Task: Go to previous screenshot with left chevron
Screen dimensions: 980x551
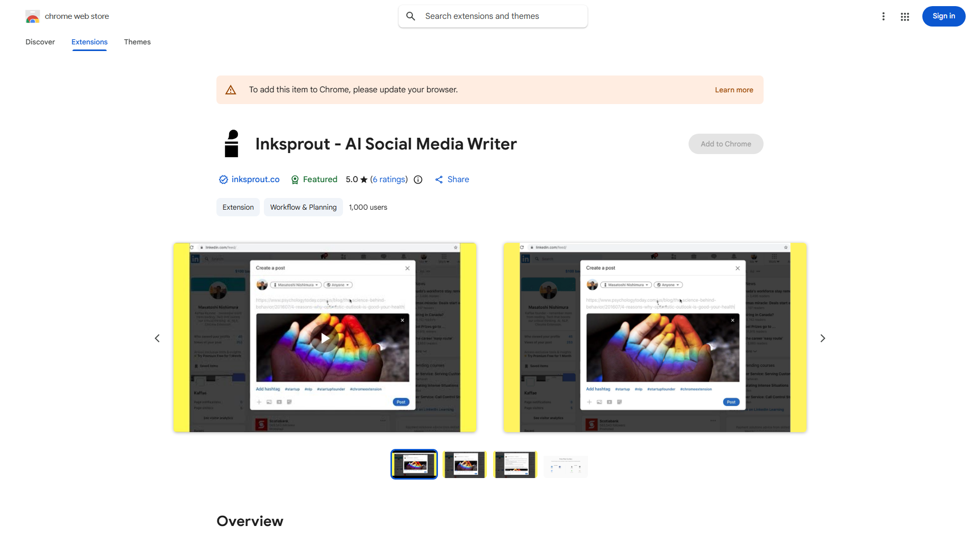Action: [157, 338]
